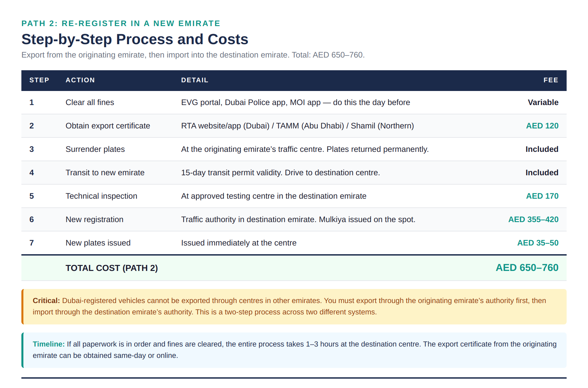This screenshot has height=388, width=588.
Task: Click the Timeline information box
Action: pyautogui.click(x=294, y=350)
